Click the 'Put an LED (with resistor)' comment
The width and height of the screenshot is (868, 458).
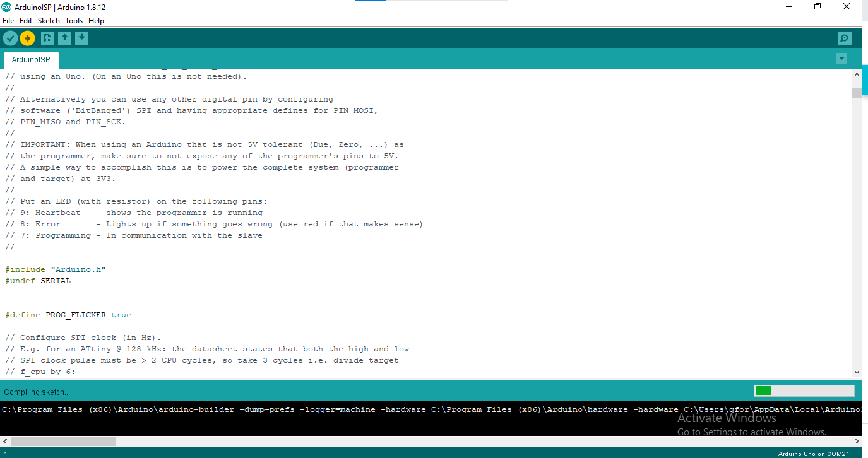coord(136,201)
